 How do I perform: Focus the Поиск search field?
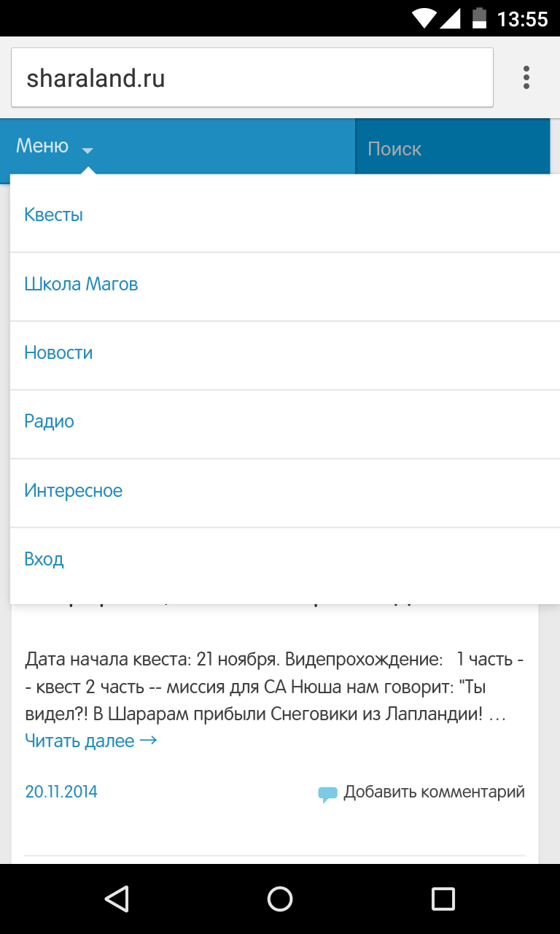tap(452, 149)
